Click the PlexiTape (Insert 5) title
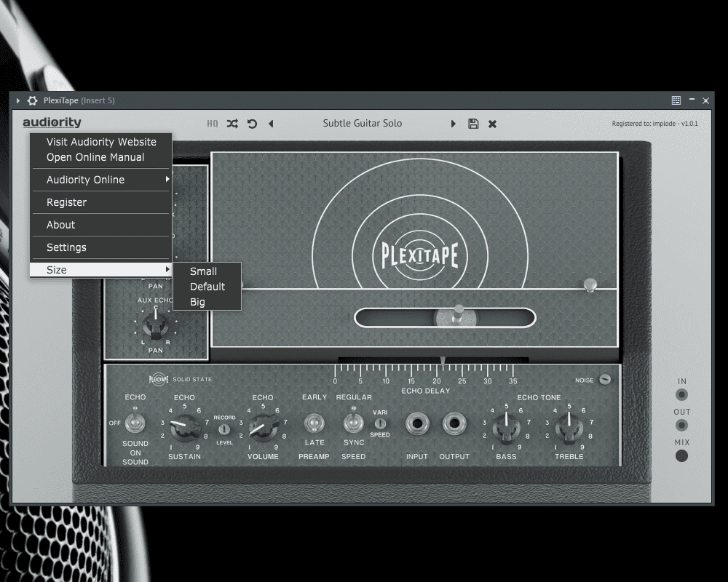The width and height of the screenshot is (728, 582). tap(79, 100)
